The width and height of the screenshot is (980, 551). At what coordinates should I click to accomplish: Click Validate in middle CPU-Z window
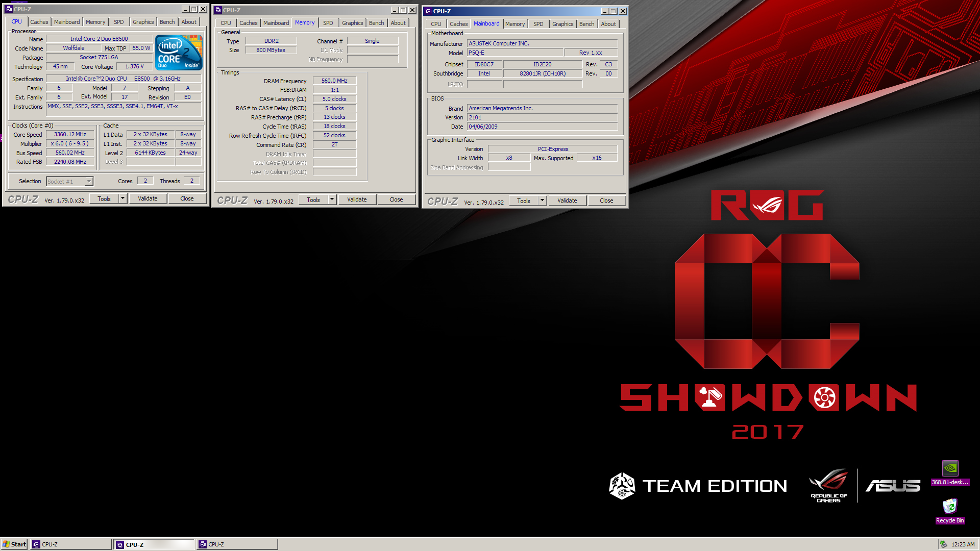(357, 200)
